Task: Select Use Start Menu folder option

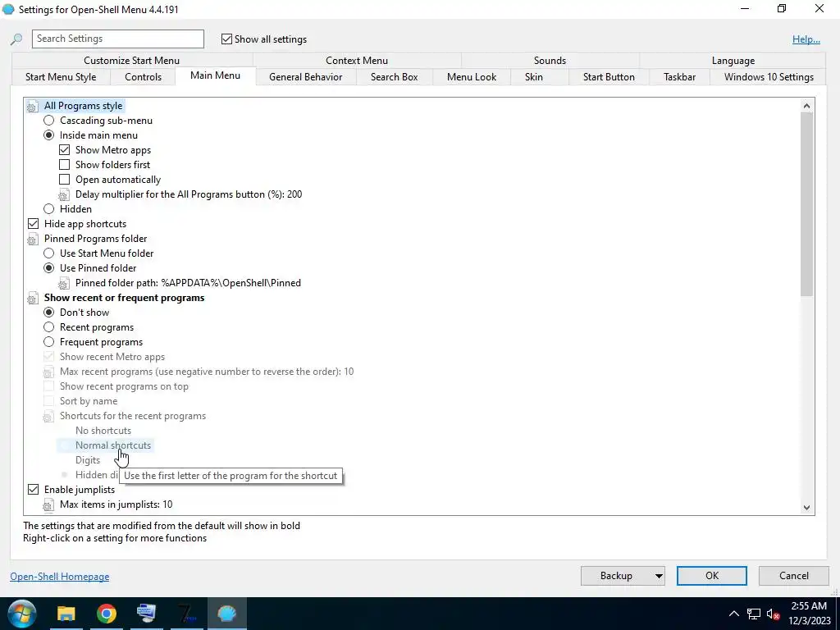Action: pos(48,253)
